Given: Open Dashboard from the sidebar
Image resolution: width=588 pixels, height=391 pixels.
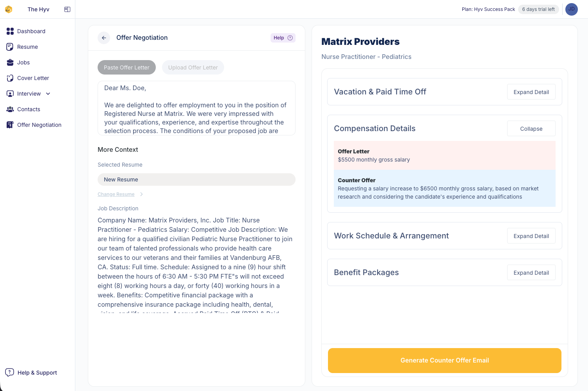Looking at the screenshot, I should (31, 31).
